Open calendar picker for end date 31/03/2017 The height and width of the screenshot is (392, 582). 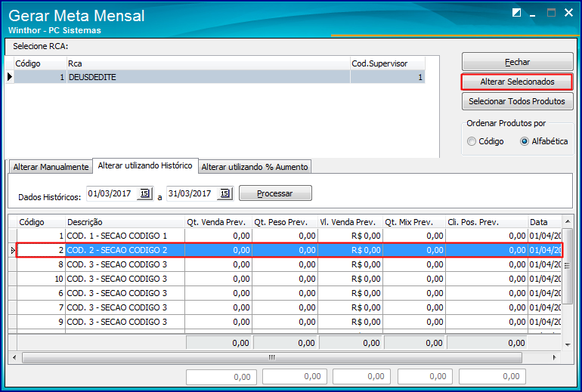pyautogui.click(x=225, y=193)
